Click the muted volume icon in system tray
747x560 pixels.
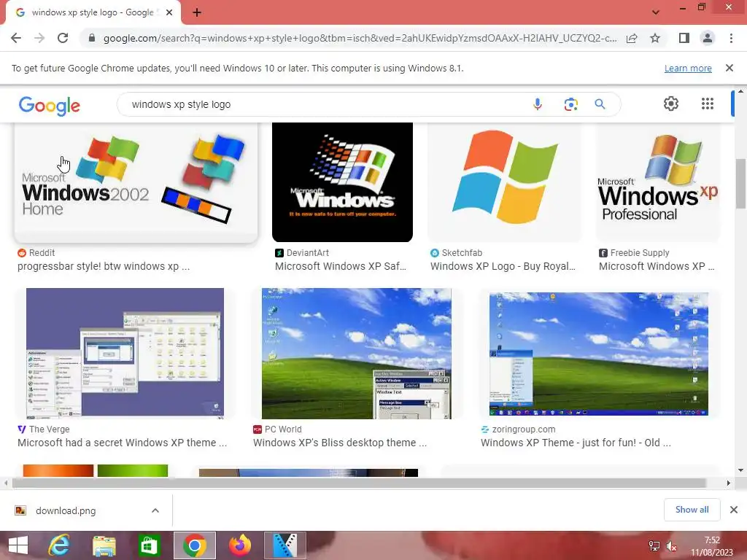(x=672, y=546)
